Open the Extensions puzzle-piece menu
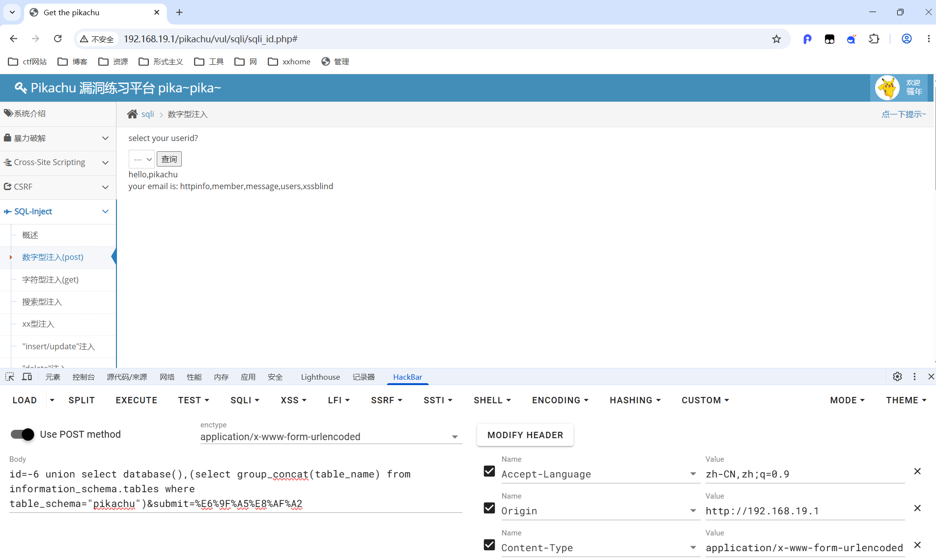Viewport: 936px width, 560px height. [x=874, y=39]
